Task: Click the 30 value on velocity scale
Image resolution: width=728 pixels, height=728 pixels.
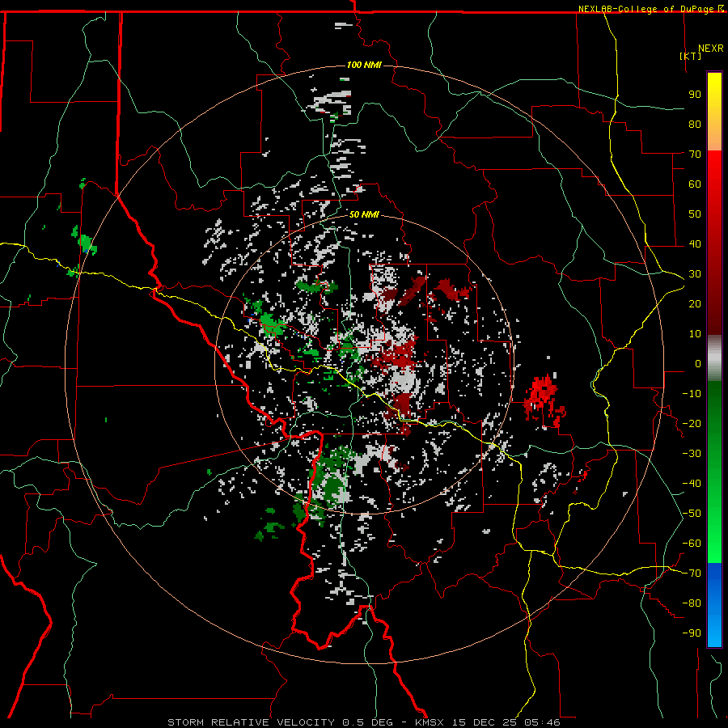Action: [695, 274]
